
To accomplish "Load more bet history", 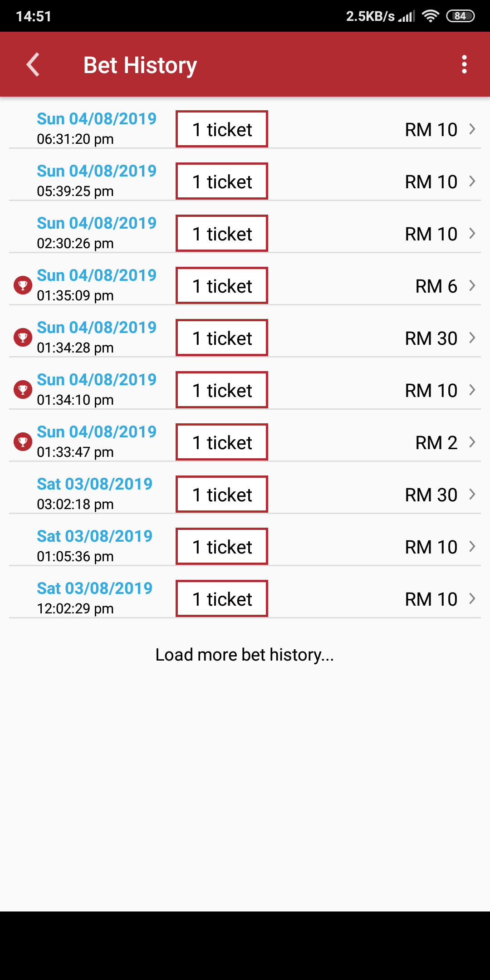I will point(245,655).
